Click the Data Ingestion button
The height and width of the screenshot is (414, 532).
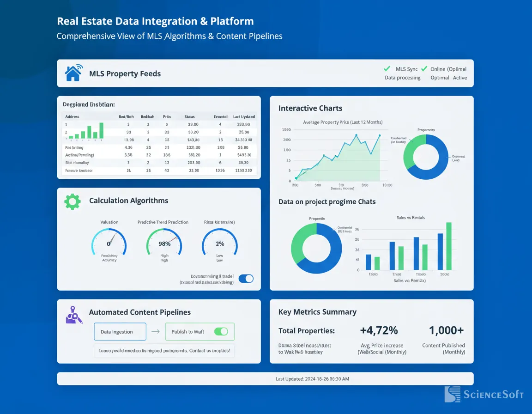(120, 331)
